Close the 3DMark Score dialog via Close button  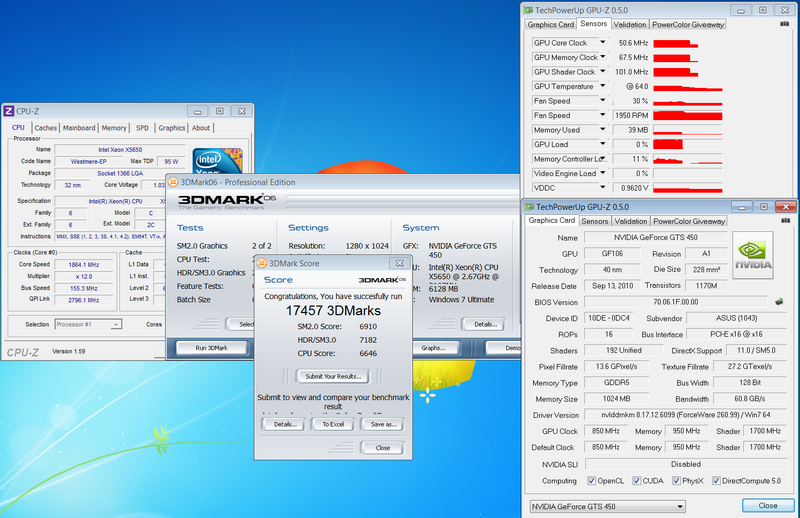[383, 448]
